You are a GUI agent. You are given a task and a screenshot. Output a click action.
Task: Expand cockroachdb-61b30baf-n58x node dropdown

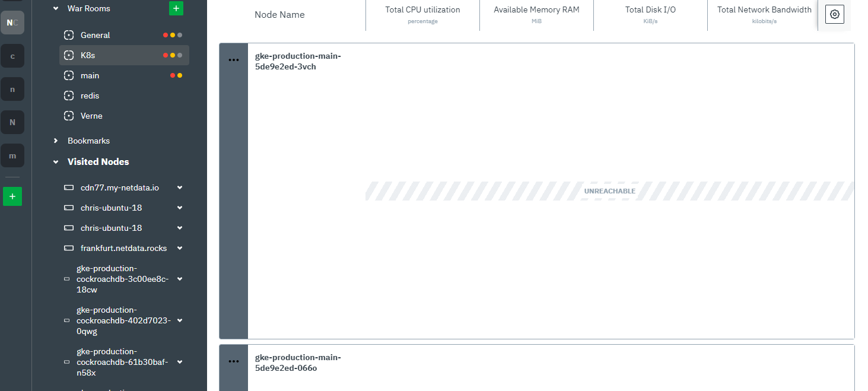point(180,362)
